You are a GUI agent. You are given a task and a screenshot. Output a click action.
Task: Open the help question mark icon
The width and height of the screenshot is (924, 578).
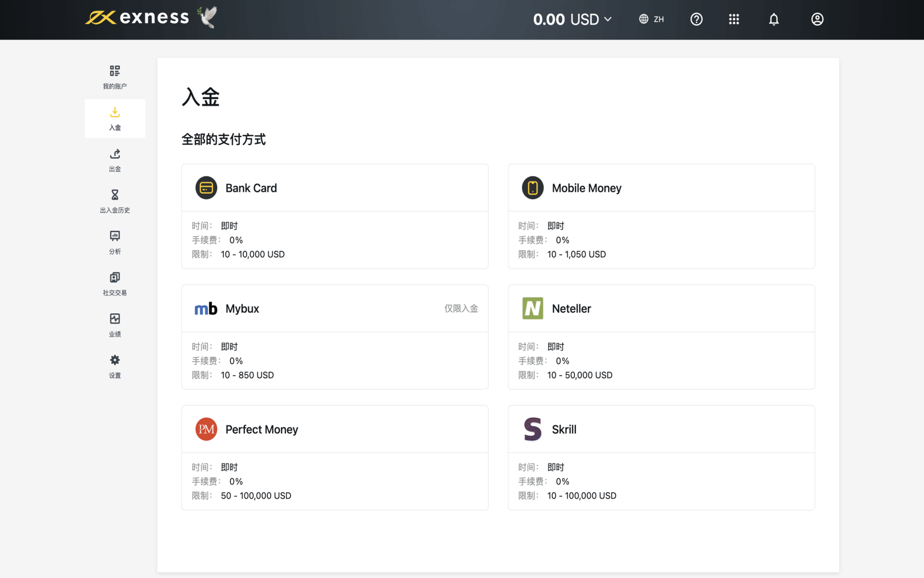point(696,19)
